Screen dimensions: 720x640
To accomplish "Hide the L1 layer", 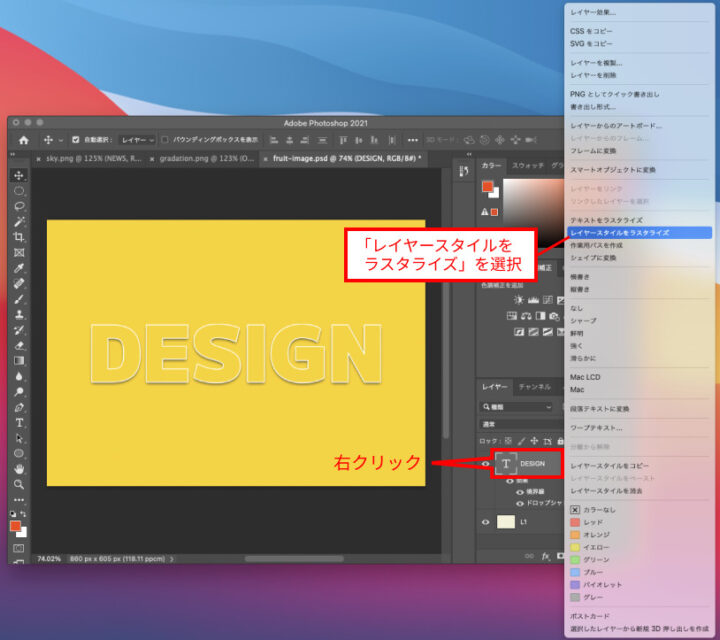I will pyautogui.click(x=485, y=522).
